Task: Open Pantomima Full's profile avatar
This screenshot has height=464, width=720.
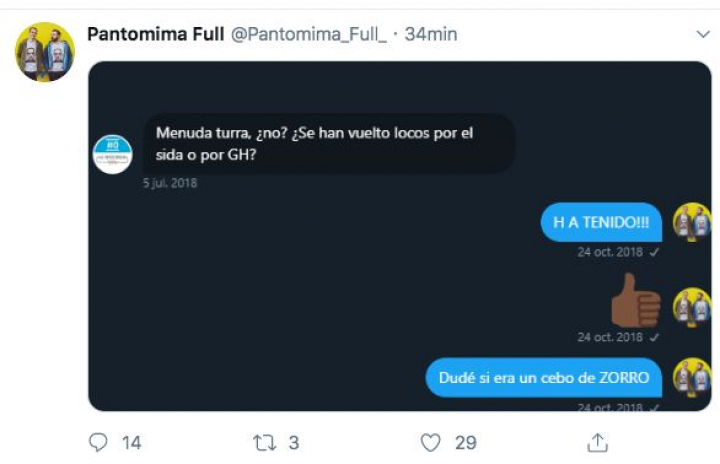Action: click(x=45, y=52)
